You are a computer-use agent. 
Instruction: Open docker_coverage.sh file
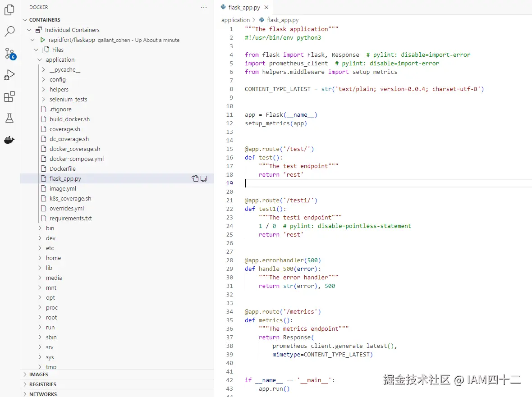click(x=75, y=149)
